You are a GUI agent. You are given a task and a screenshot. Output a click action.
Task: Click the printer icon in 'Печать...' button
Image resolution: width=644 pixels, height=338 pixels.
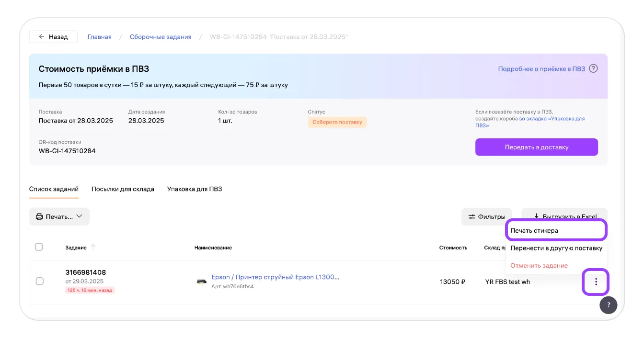39,217
